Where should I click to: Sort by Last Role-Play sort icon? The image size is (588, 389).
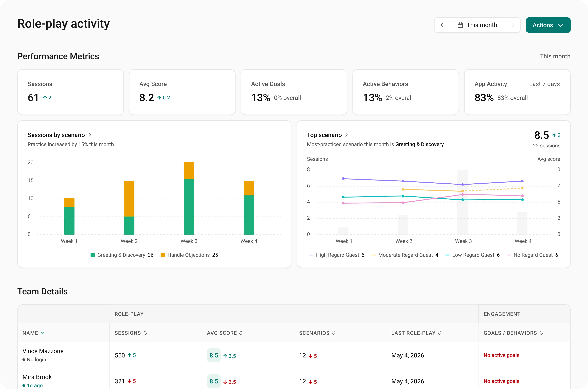click(439, 333)
